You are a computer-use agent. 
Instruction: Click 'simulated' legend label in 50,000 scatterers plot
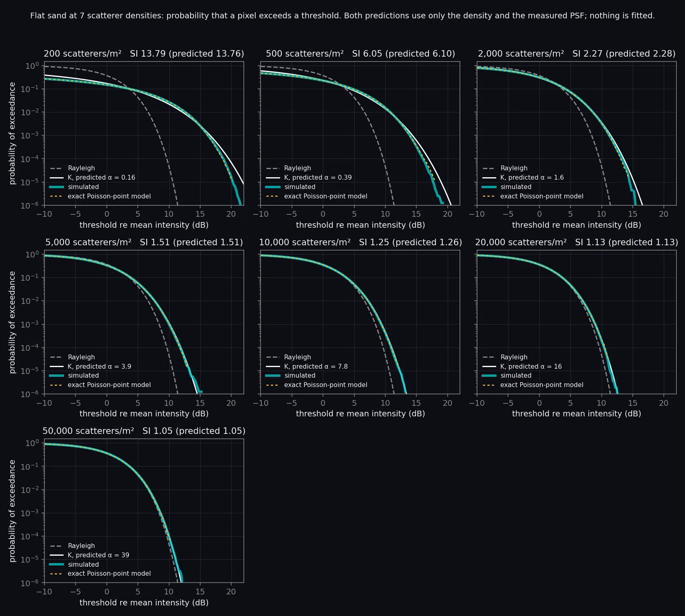point(84,565)
